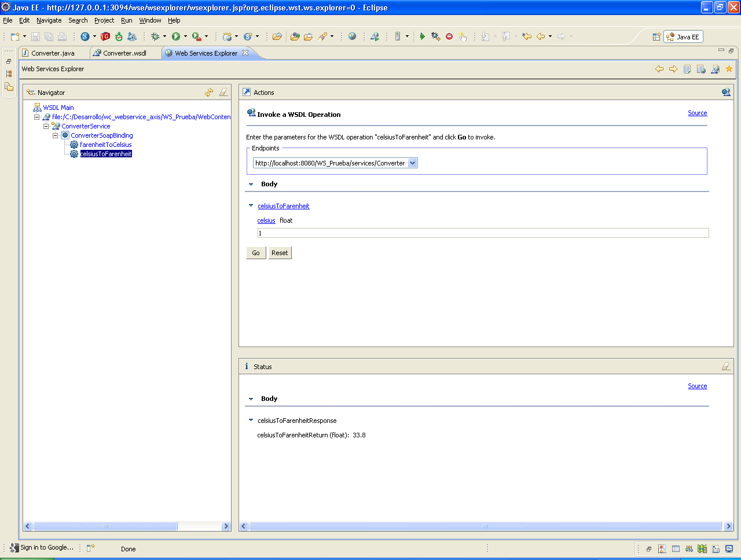The image size is (741, 560).
Task: Click Actions pane horizontal scrollbar thumb
Action: 485,526
